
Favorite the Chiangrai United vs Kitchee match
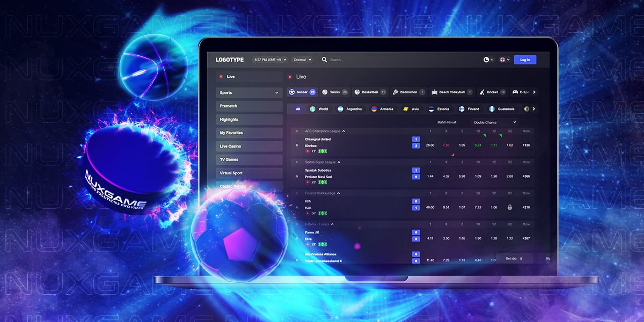[x=297, y=145]
